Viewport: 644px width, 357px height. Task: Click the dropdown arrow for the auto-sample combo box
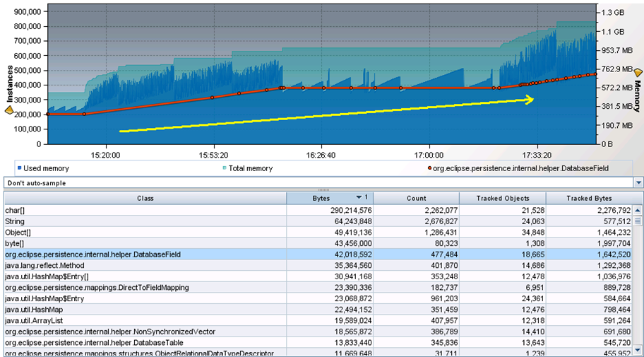tap(638, 182)
